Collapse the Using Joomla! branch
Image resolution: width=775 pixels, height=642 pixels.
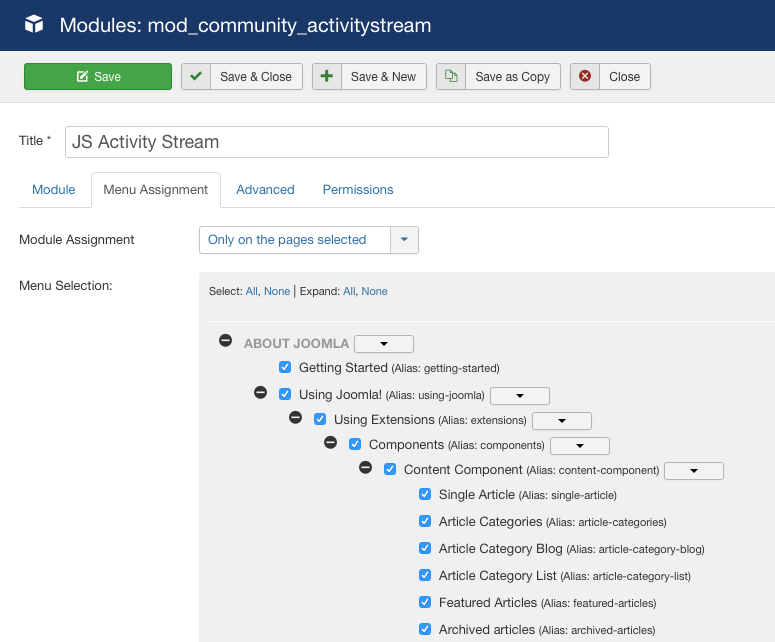[x=260, y=392]
